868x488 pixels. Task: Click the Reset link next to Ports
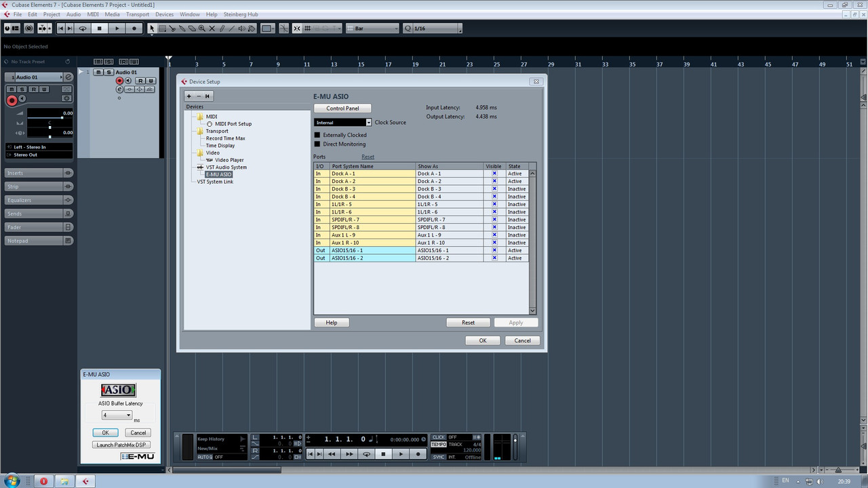(368, 157)
